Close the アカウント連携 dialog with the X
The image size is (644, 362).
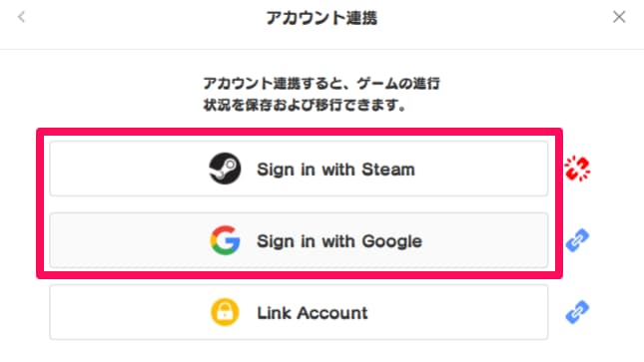pos(619,17)
